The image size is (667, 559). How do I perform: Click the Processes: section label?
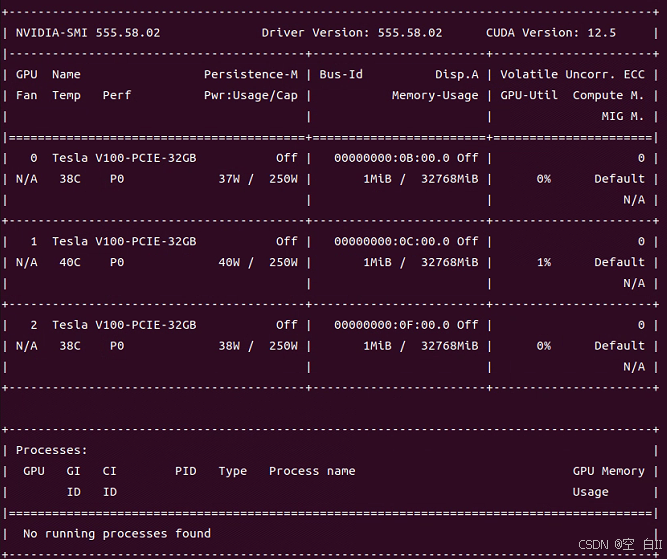pyautogui.click(x=51, y=451)
